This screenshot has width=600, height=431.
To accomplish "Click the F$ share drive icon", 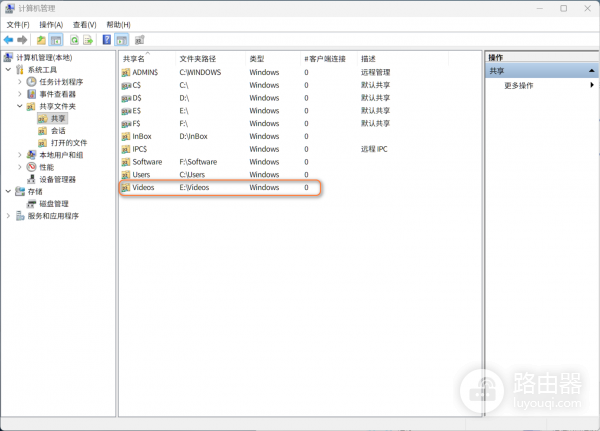I will click(x=126, y=124).
